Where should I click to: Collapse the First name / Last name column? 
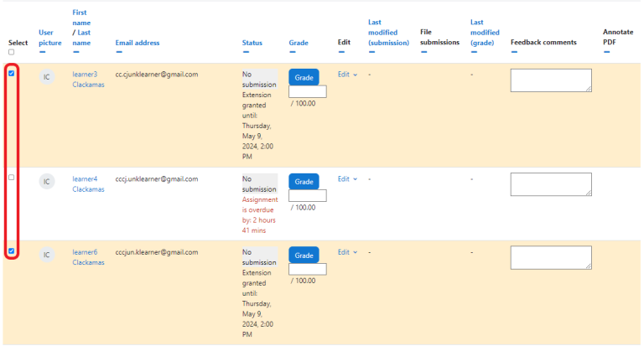pos(76,52)
